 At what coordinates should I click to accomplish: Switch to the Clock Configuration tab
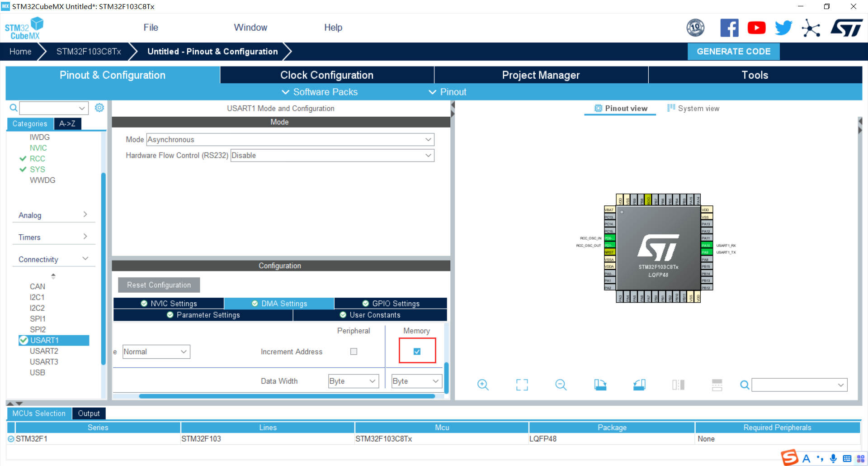(x=327, y=75)
